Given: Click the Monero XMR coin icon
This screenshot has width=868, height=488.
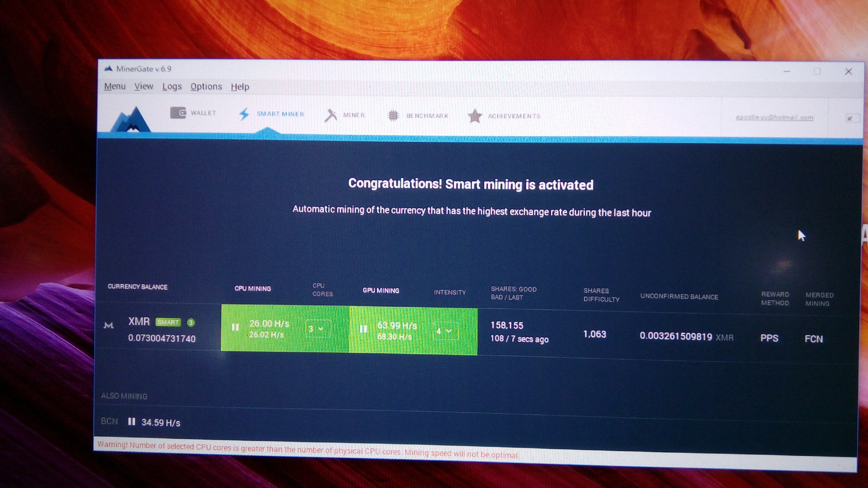Looking at the screenshot, I should point(108,326).
